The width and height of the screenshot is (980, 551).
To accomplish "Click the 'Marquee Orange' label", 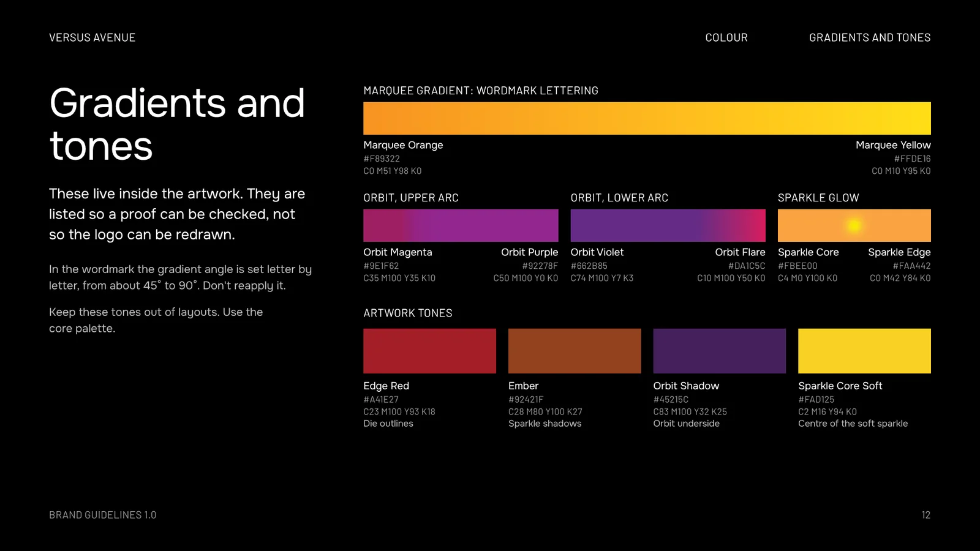I will [x=403, y=145].
